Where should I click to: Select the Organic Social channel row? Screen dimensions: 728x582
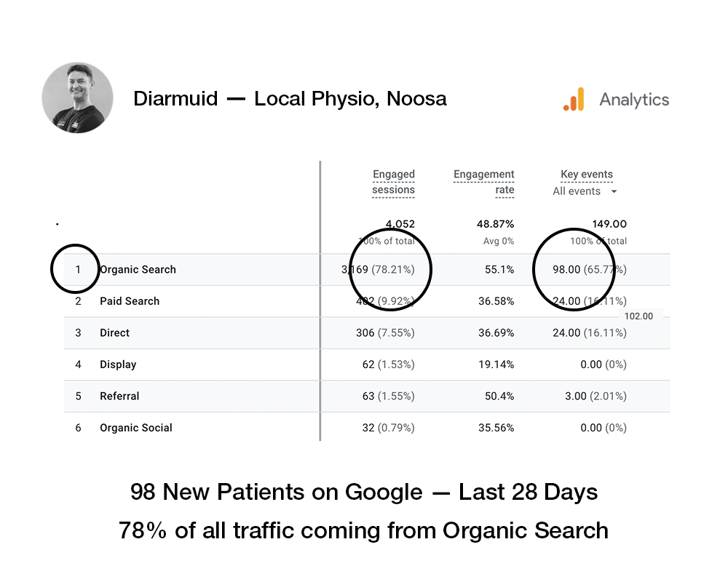click(136, 428)
